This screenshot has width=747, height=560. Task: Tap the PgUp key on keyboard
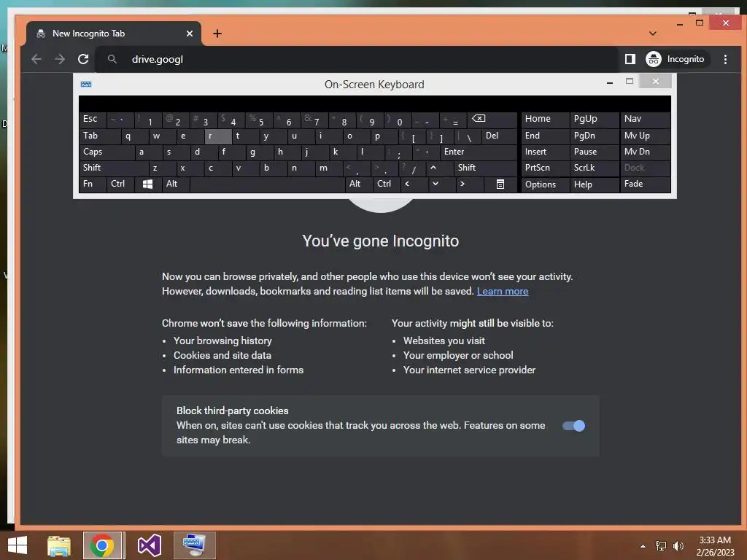coord(594,119)
